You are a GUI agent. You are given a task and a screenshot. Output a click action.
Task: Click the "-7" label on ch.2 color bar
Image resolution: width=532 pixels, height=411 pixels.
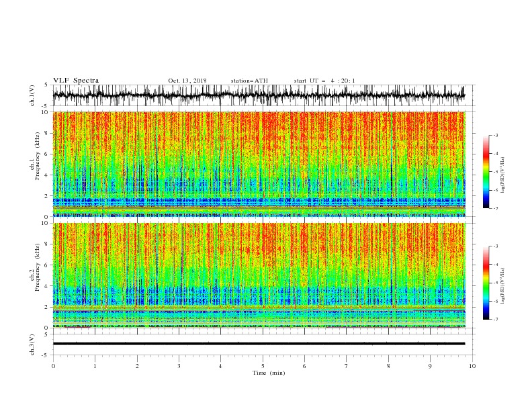click(496, 320)
